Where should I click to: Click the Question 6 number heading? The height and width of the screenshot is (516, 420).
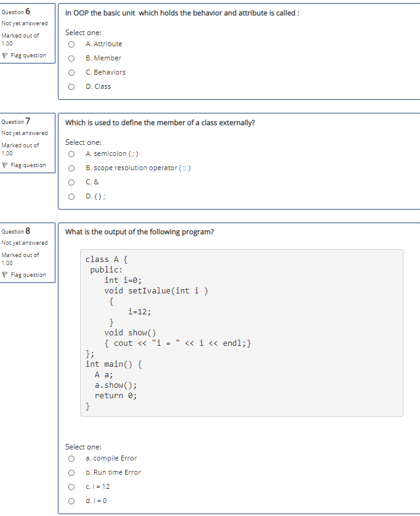16,12
